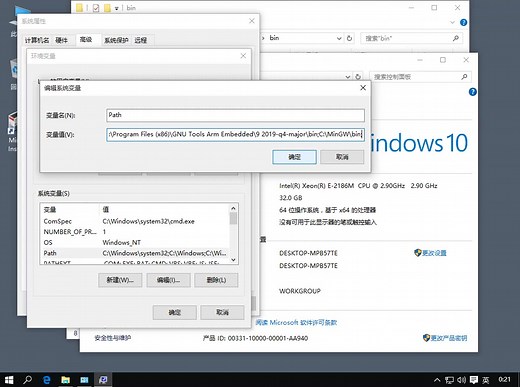Viewport: 520px width, 387px height.
Task: Select the OS variable row
Action: click(x=134, y=242)
